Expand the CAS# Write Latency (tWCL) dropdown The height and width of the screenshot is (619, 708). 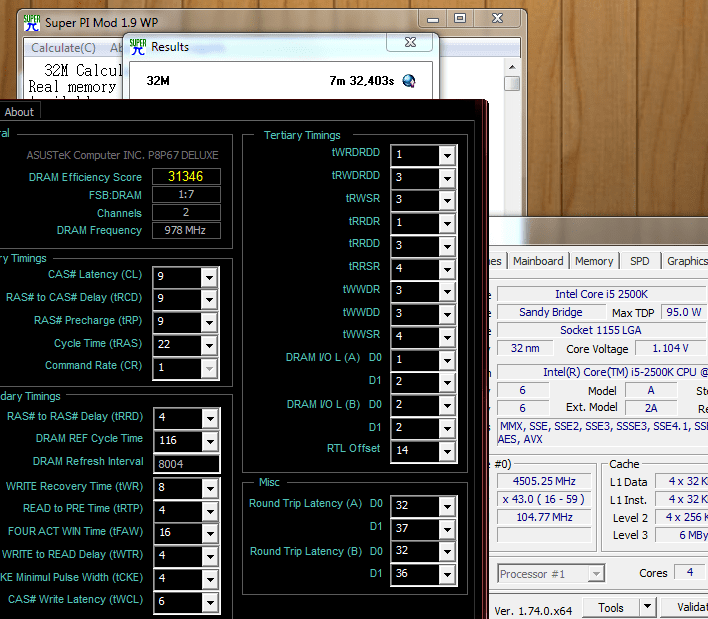pos(210,602)
